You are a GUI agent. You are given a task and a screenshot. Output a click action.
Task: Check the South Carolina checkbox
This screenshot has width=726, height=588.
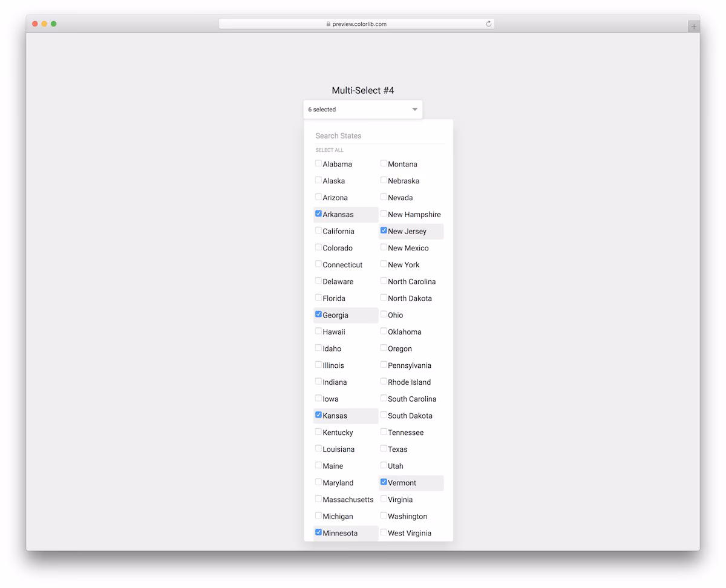(384, 398)
